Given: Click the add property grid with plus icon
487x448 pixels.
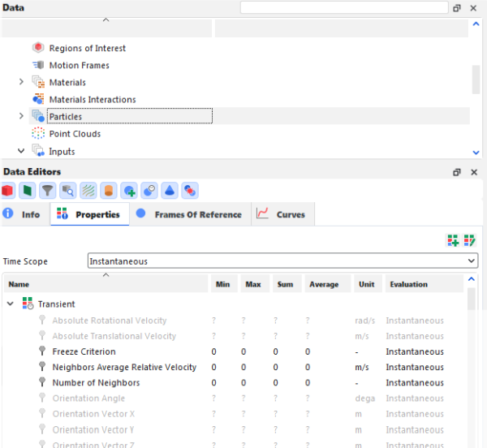Looking at the screenshot, I should tap(453, 240).
